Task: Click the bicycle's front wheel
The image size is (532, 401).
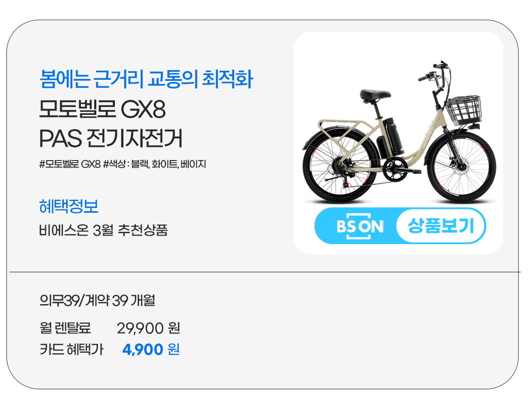Action: [462, 166]
